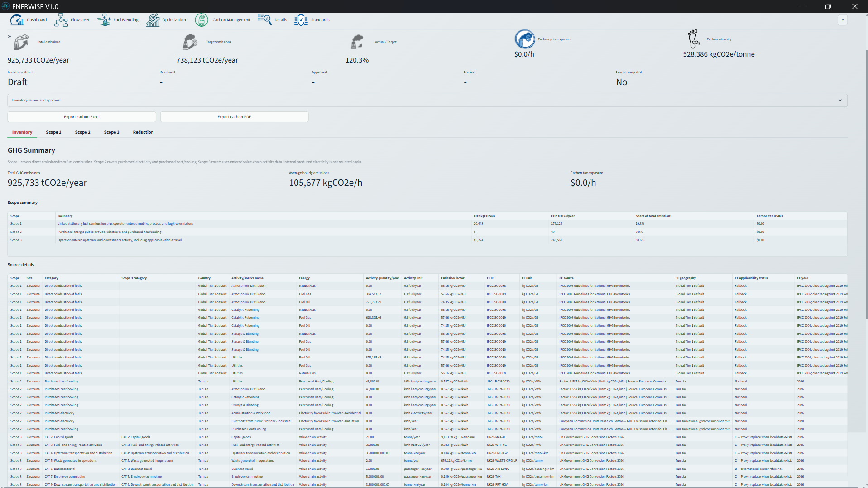Expand the sidebar via double-chevron

point(10,36)
